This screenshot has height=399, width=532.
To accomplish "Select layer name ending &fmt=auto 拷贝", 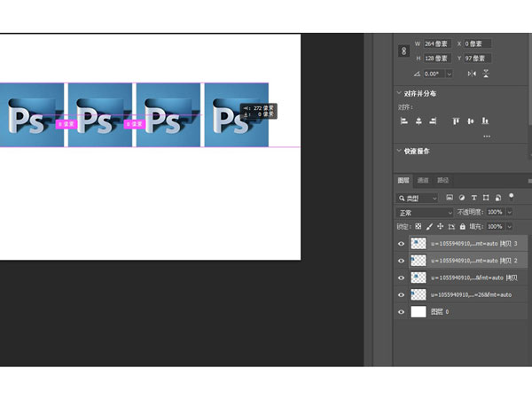I will (x=474, y=278).
